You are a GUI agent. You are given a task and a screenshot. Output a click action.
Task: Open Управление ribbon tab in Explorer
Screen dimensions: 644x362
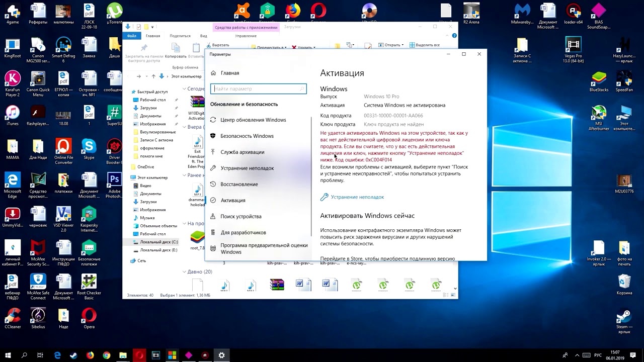coord(246,36)
